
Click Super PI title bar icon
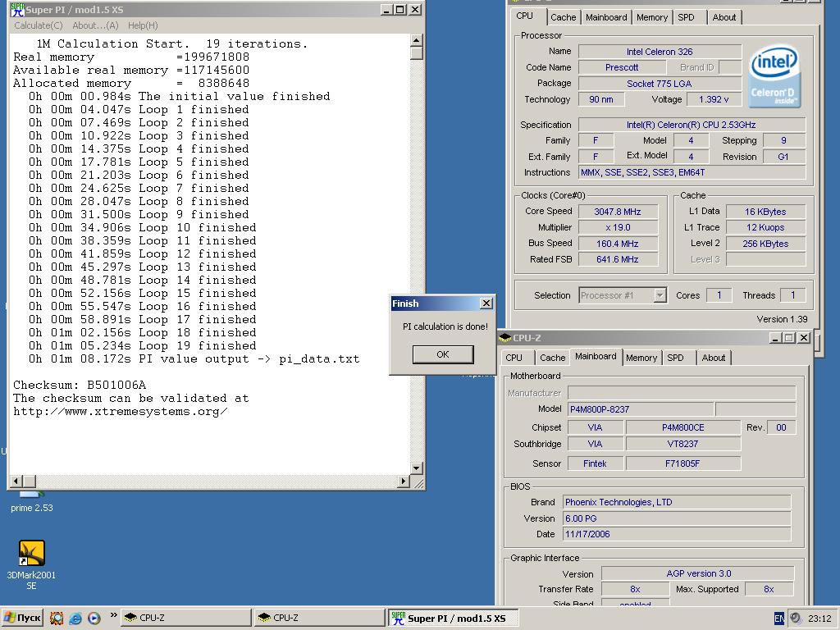click(17, 10)
